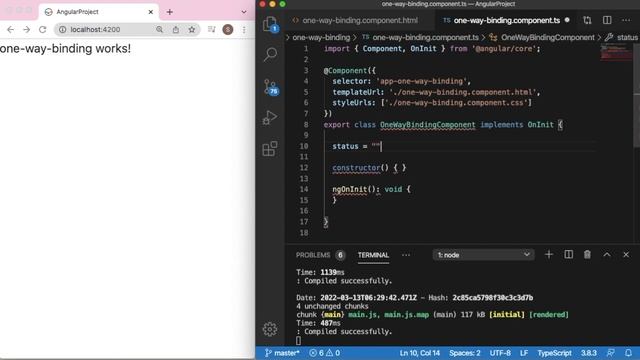Close the AngularProject browser tab
The image size is (640, 360).
coord(151,12)
